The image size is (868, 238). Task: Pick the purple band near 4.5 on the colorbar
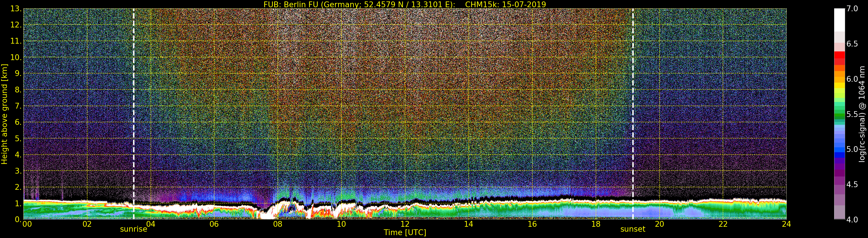pos(839,183)
